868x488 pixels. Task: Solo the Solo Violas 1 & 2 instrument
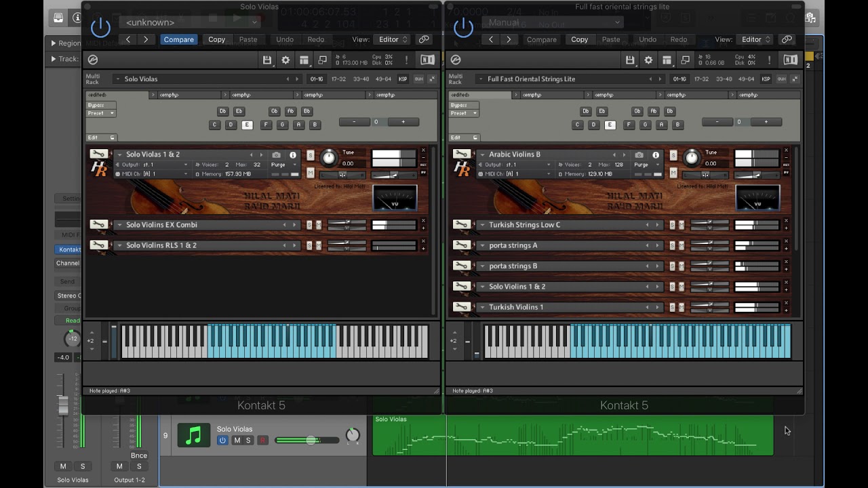[311, 155]
